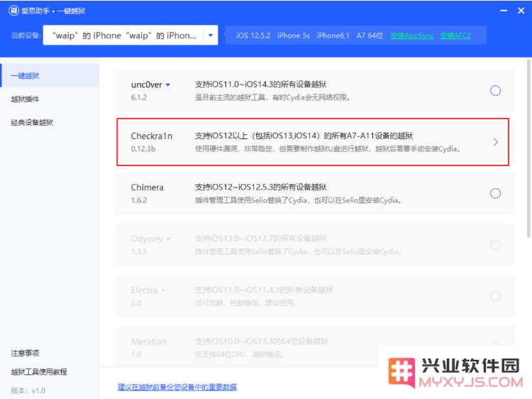This screenshot has width=532, height=399.
Task: Click the A7 64位 chip info text
Action: point(370,35)
